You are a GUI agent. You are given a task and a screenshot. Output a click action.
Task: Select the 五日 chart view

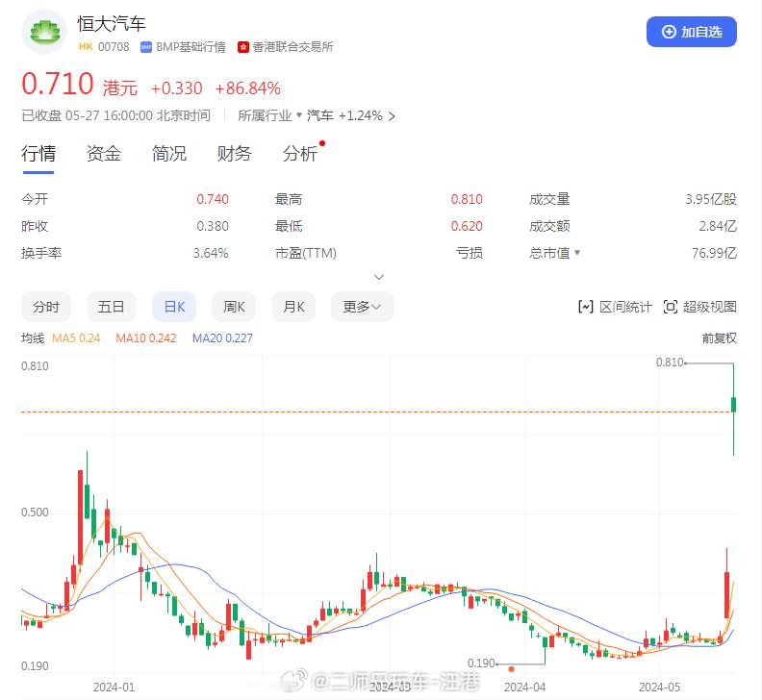(112, 307)
